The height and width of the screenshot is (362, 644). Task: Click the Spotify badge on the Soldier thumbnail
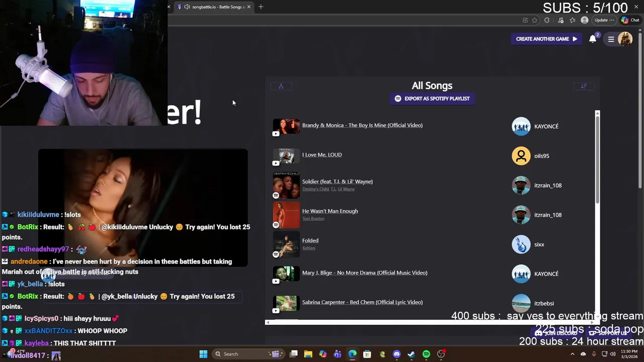(276, 195)
